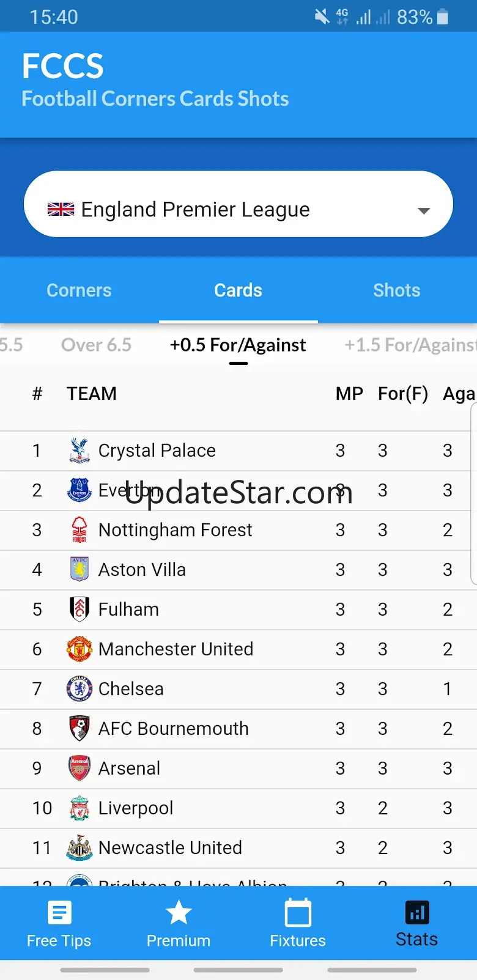The height and width of the screenshot is (980, 477).
Task: Click the Nottingham Forest club crest
Action: coord(79,530)
